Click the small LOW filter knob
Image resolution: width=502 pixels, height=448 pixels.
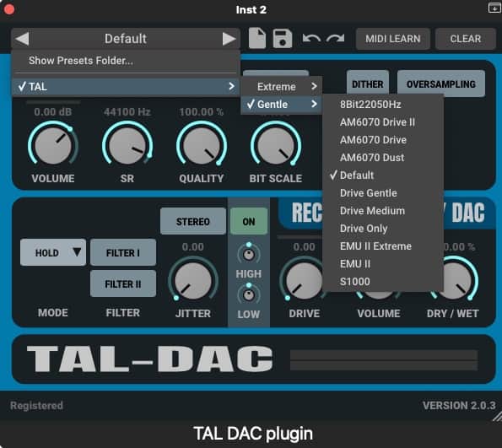249,294
